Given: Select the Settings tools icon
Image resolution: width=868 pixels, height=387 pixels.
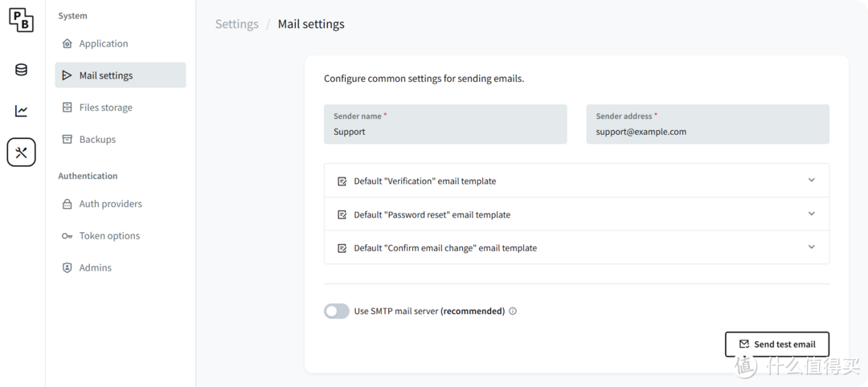Looking at the screenshot, I should [x=22, y=153].
